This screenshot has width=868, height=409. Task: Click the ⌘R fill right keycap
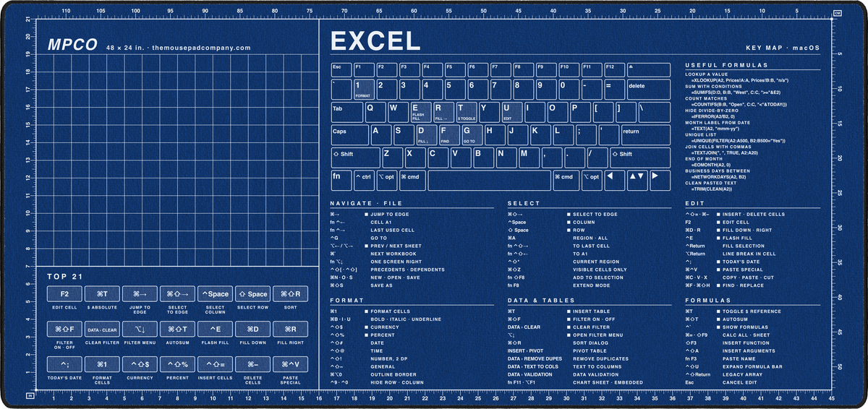point(290,330)
